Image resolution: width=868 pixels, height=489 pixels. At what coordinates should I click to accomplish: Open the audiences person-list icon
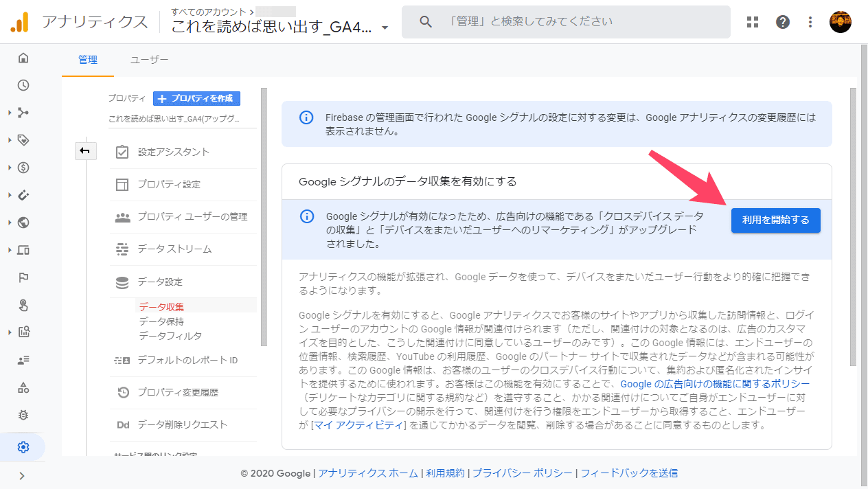point(23,360)
